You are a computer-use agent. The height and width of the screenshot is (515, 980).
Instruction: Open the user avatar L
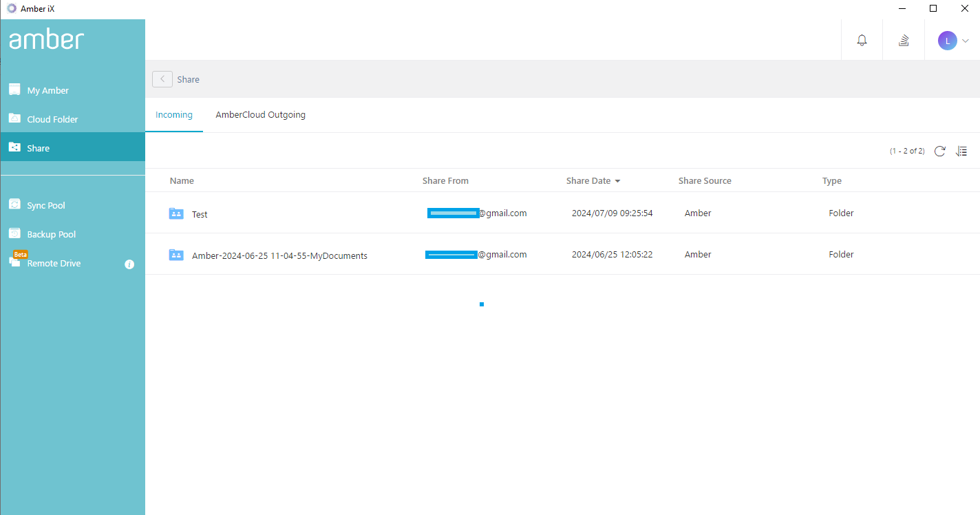[x=948, y=41]
